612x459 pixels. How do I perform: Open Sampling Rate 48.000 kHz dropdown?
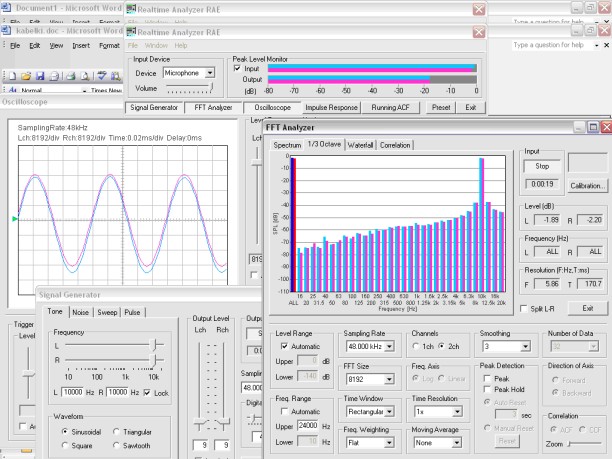[389, 346]
